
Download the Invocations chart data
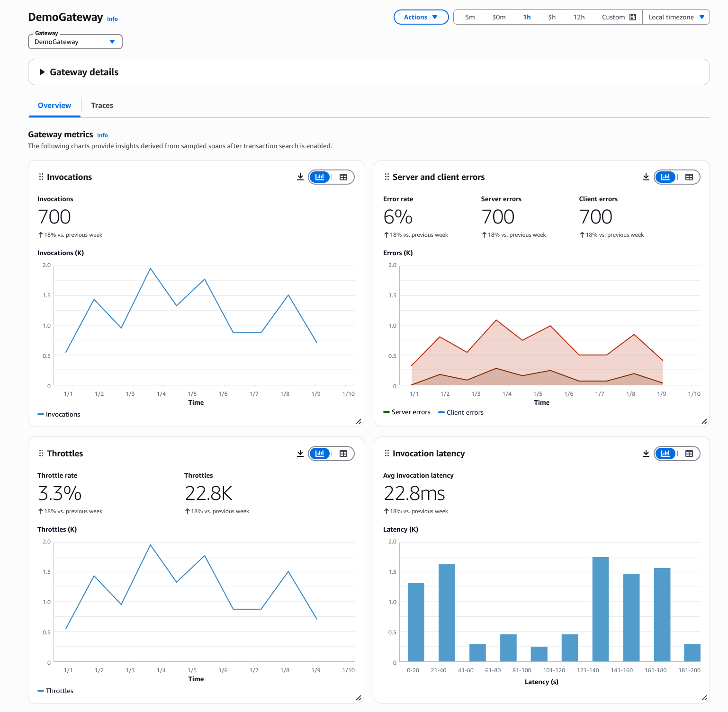[300, 177]
